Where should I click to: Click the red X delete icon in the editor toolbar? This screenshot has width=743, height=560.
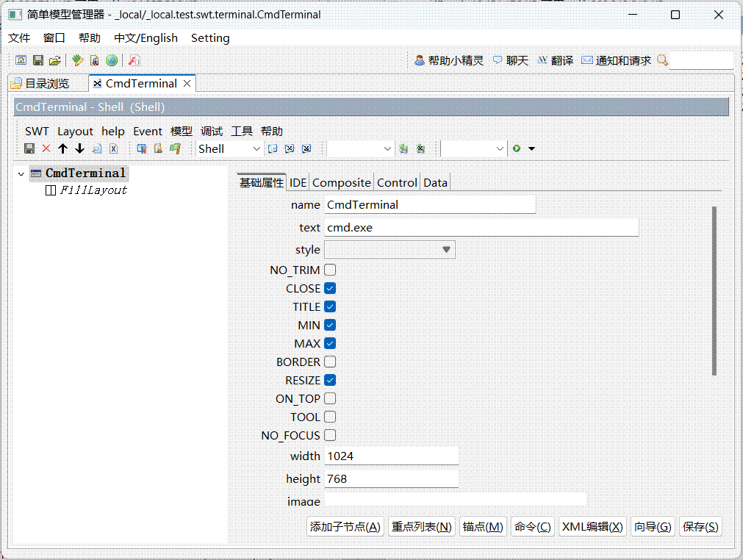pos(46,148)
